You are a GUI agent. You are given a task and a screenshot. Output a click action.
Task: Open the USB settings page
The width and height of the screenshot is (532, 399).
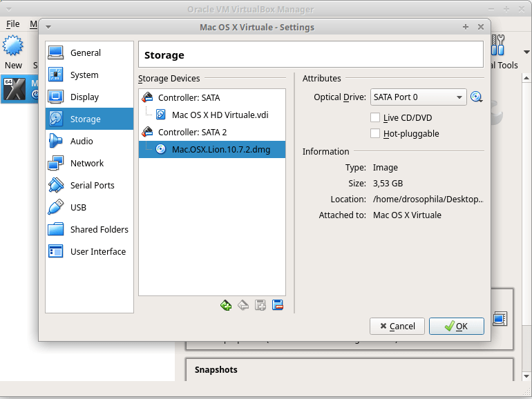89,207
